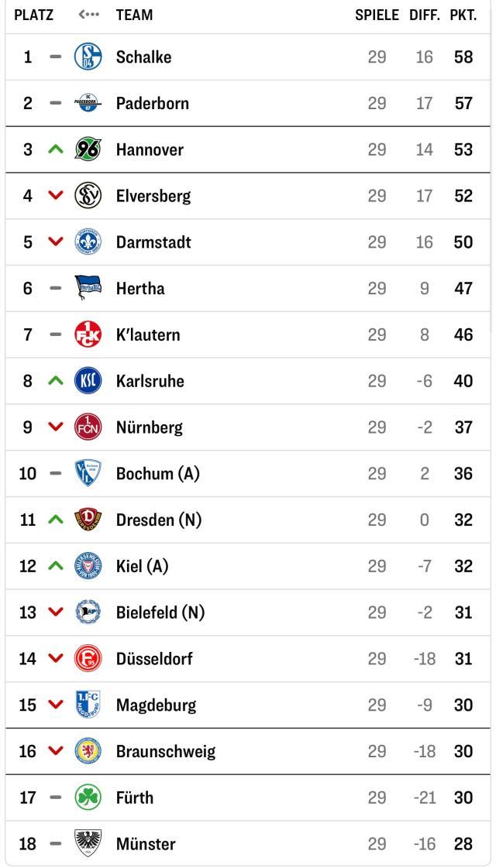This screenshot has width=496, height=868.
Task: Click the Schalke 04 club crest
Action: 88,57
